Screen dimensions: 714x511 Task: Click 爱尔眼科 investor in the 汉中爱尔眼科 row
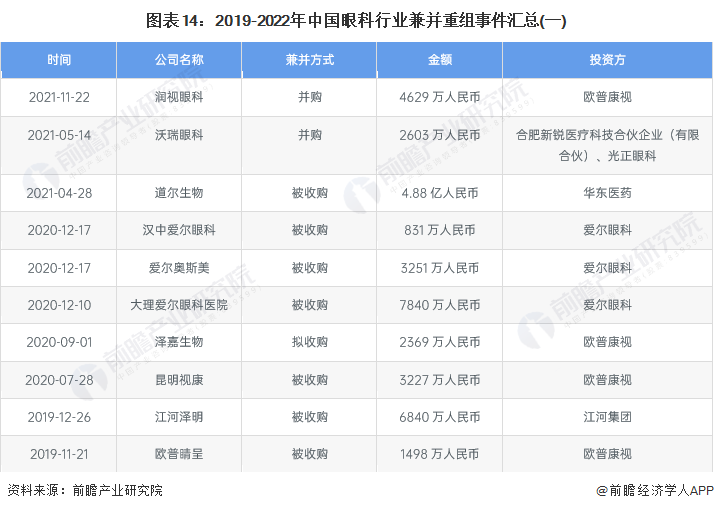pos(607,230)
